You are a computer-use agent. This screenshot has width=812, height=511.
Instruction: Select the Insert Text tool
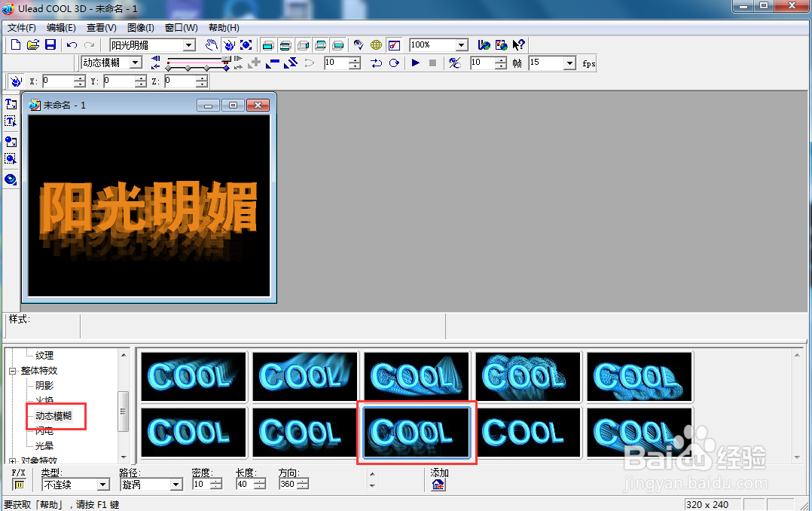[11, 104]
